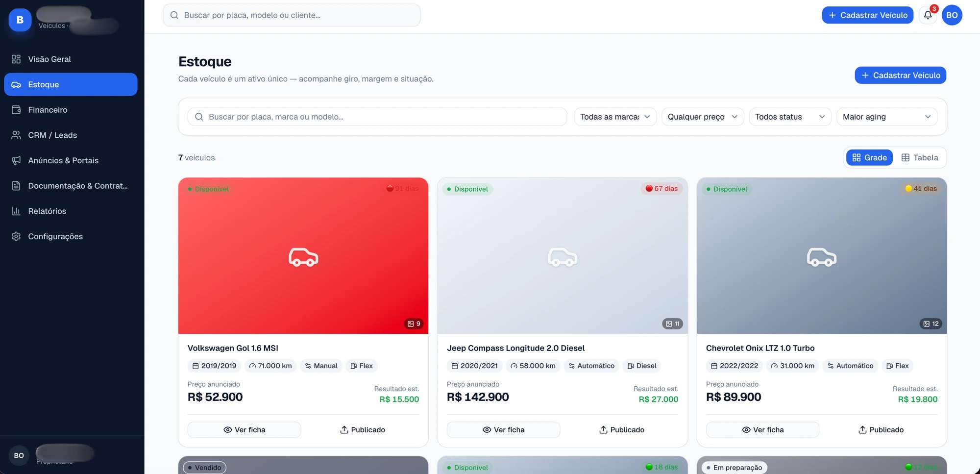Click title Jeep Compass Longitude 2.0 Diesel
The width and height of the screenshot is (980, 474).
coord(515,348)
